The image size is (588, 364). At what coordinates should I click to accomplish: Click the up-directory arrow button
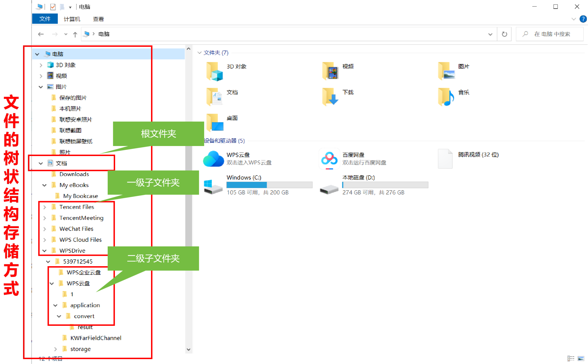(x=75, y=34)
